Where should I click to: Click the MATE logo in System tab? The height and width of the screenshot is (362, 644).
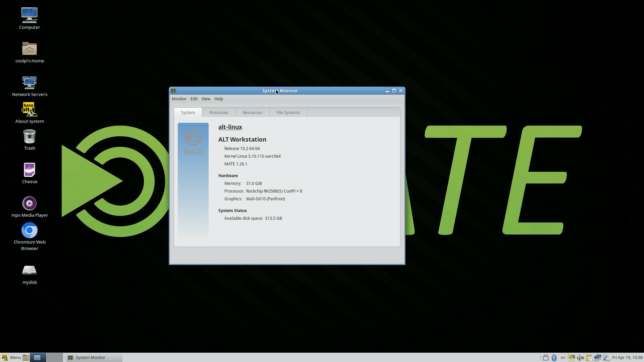point(193,142)
